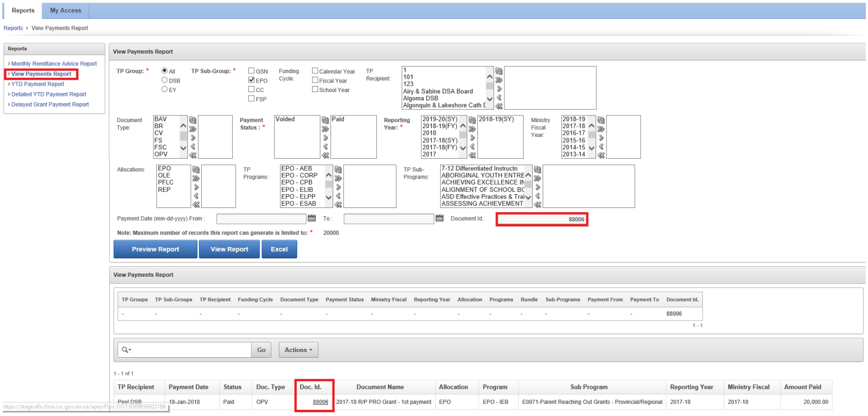
Task: Reset the Ministry Fiscal Year shuttle
Action: point(600,120)
